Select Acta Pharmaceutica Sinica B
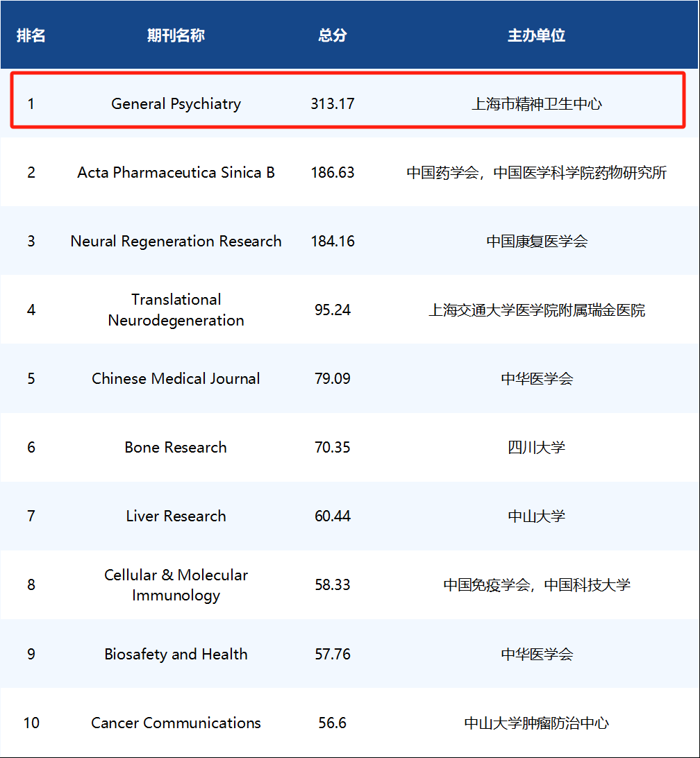 point(176,173)
